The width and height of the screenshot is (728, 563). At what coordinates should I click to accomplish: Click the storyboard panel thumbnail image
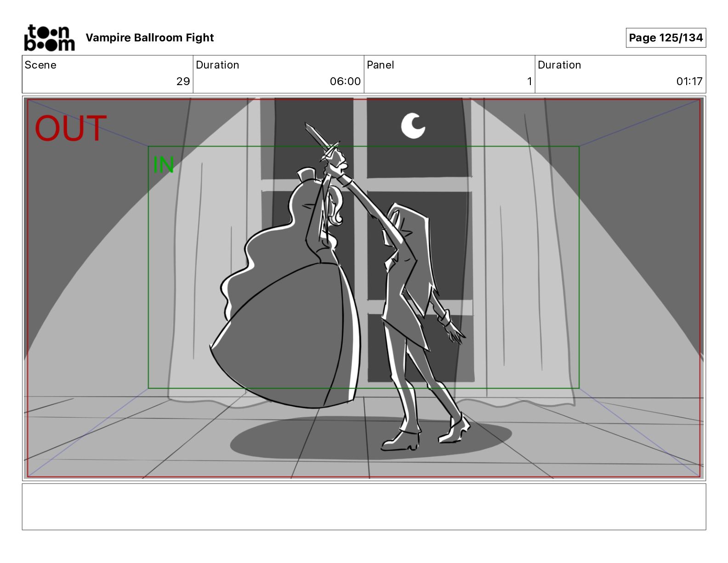click(364, 288)
